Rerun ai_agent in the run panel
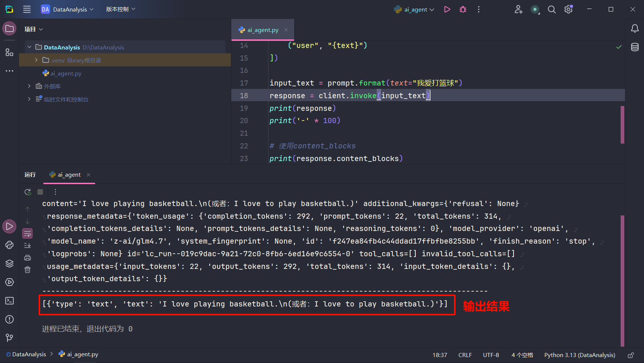The height and width of the screenshot is (363, 644). (28, 192)
